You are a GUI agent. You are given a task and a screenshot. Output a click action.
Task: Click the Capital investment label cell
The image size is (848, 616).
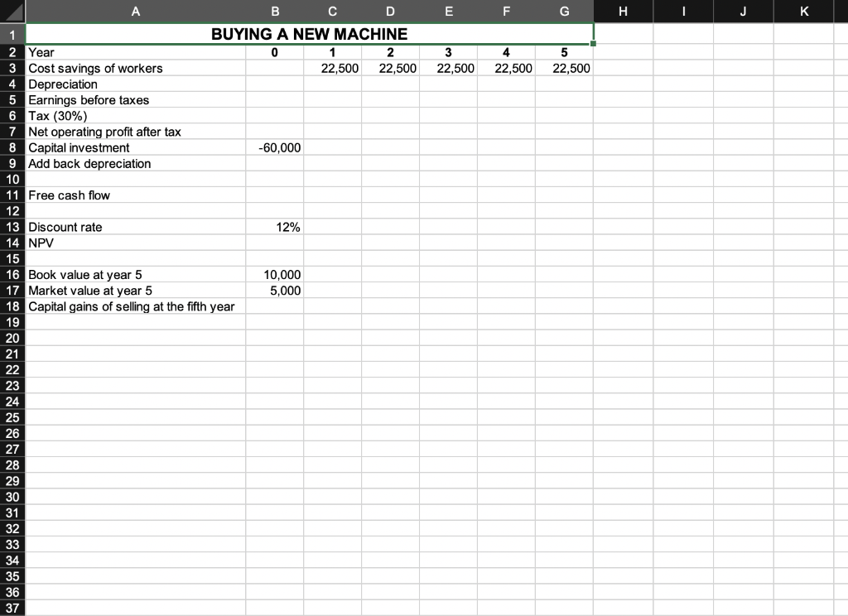click(135, 147)
